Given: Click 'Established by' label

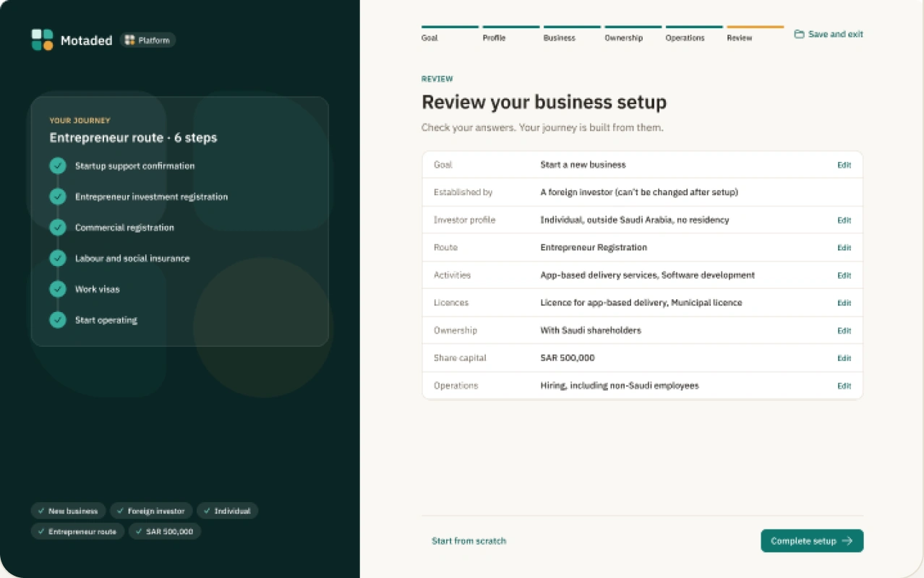Looking at the screenshot, I should coord(463,192).
